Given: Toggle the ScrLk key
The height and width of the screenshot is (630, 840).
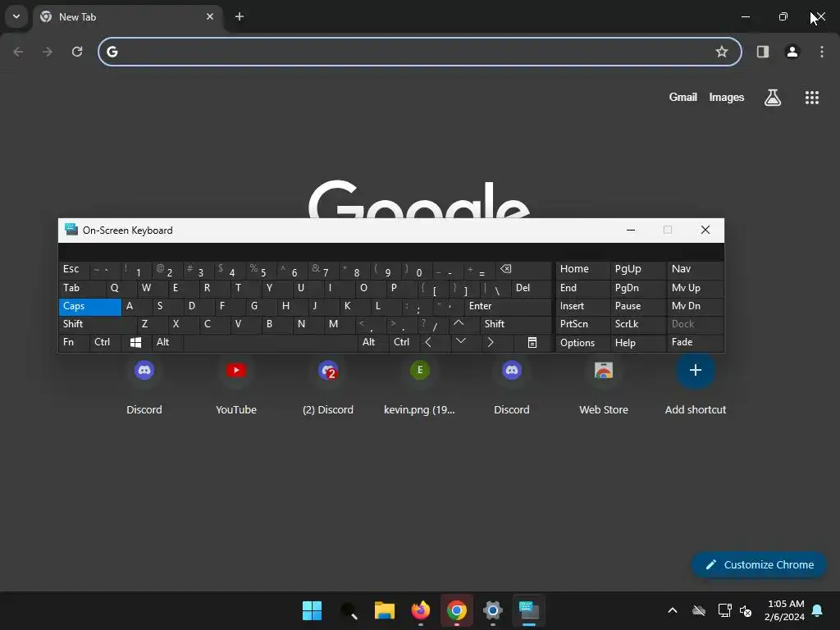Looking at the screenshot, I should (x=637, y=324).
